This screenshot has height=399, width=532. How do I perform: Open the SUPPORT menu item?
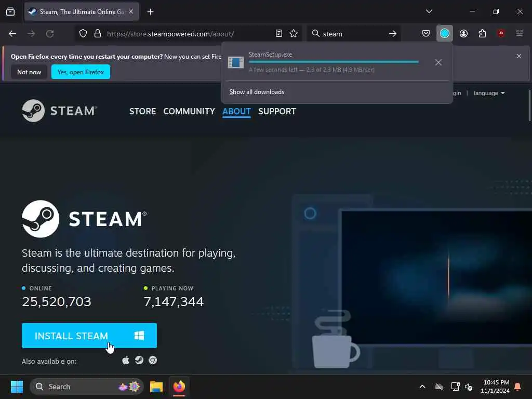point(277,111)
